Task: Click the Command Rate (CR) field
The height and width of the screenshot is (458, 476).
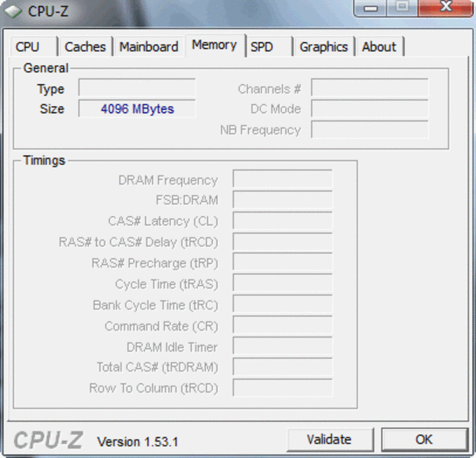Action: pos(283,324)
